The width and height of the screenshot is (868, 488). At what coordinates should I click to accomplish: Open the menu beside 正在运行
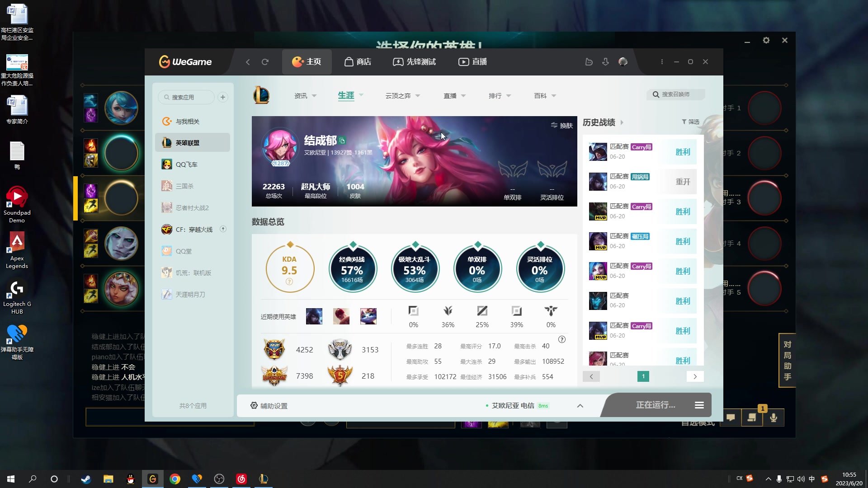point(699,405)
